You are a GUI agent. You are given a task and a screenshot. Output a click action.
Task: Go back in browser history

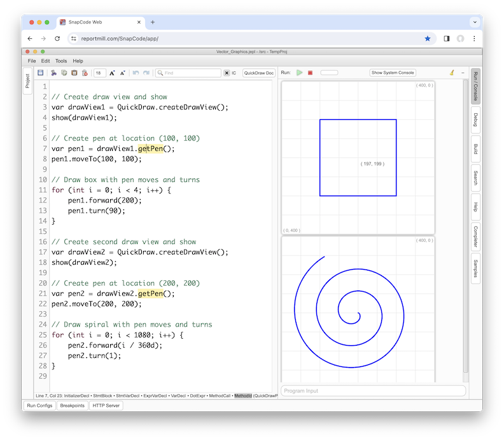point(30,39)
